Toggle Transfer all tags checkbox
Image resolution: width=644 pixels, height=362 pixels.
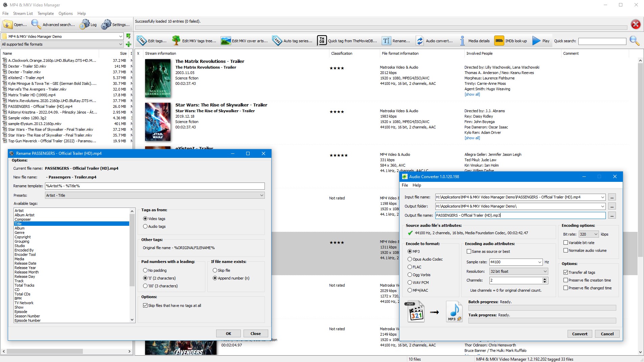tap(566, 272)
